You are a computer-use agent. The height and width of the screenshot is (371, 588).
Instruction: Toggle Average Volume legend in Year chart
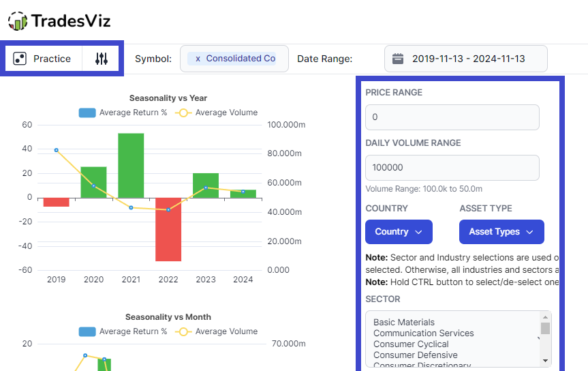(217, 113)
